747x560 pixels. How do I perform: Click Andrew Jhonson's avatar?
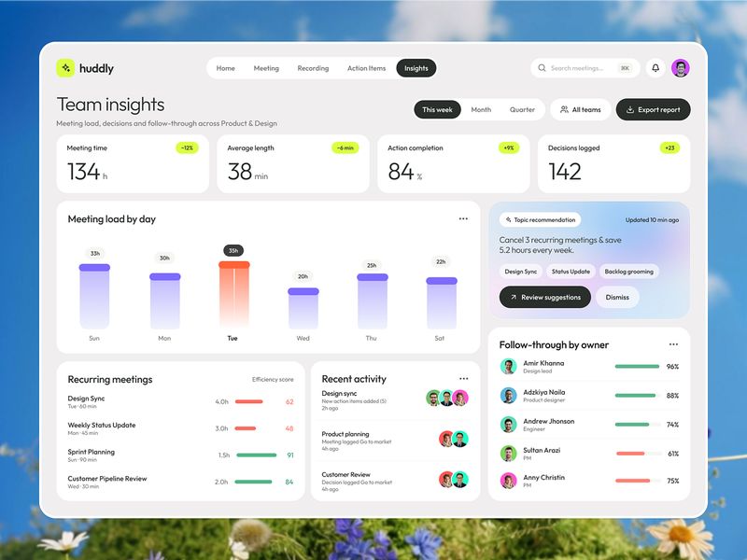[508, 425]
